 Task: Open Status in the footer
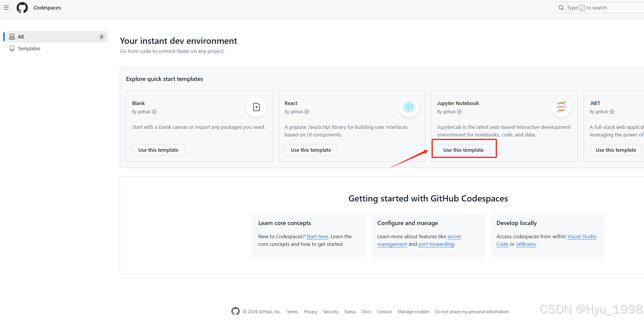pyautogui.click(x=350, y=311)
